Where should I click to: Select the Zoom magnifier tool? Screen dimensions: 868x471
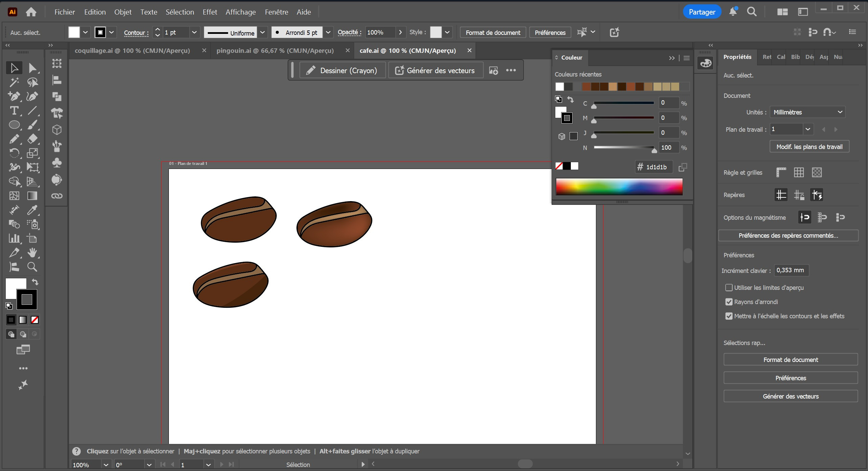[x=32, y=267]
